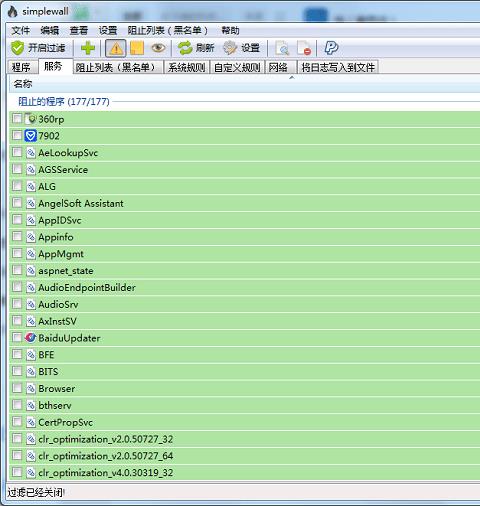Select clr_optimization_v4.0.30319_32 row

(245, 473)
